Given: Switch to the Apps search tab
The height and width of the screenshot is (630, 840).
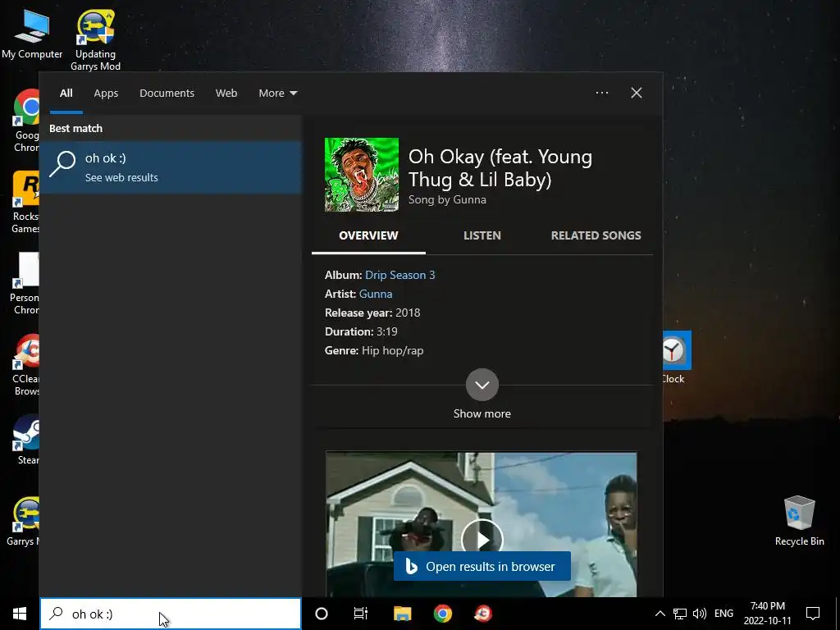Looking at the screenshot, I should pyautogui.click(x=106, y=94).
